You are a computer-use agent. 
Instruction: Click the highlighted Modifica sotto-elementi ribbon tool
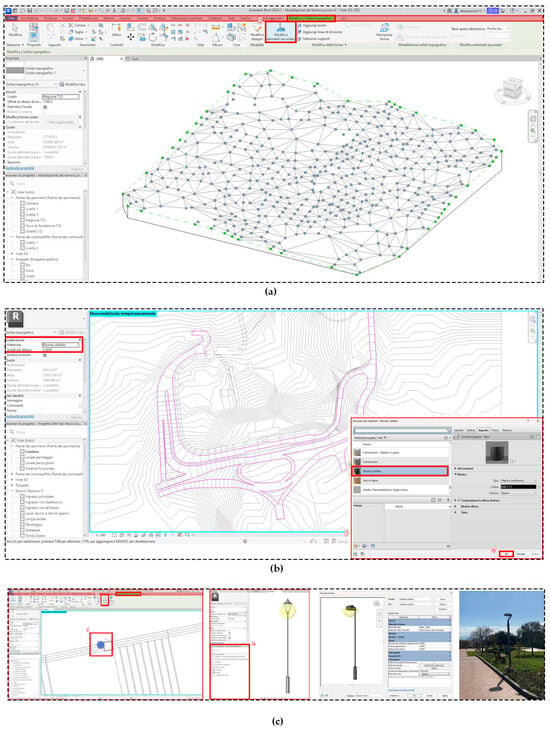tap(280, 32)
